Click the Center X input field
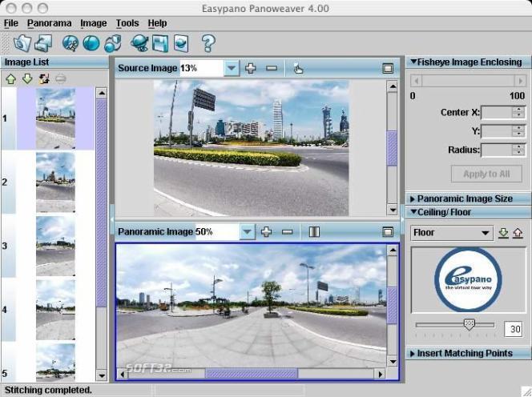 point(497,113)
